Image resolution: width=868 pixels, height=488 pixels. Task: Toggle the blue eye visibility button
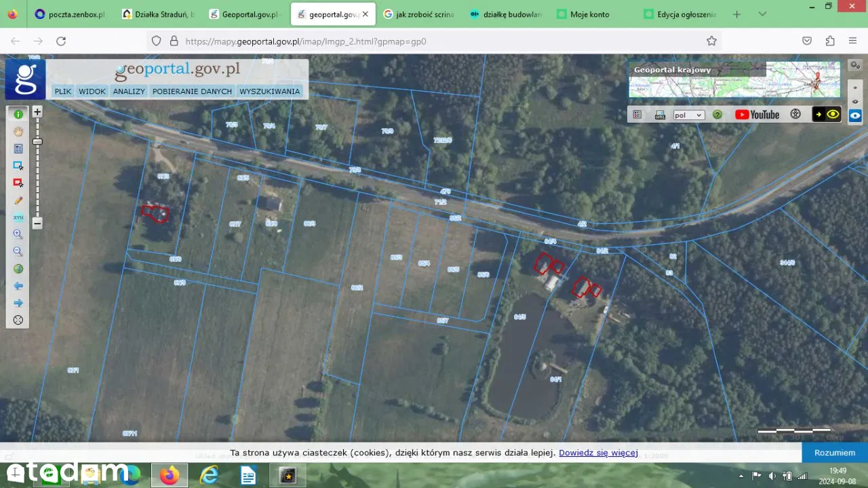coord(855,115)
